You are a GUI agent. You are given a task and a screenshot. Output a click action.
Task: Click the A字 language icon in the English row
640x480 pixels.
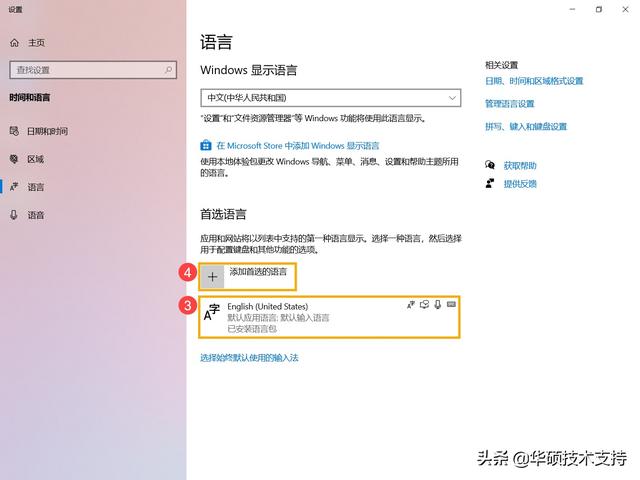211,312
